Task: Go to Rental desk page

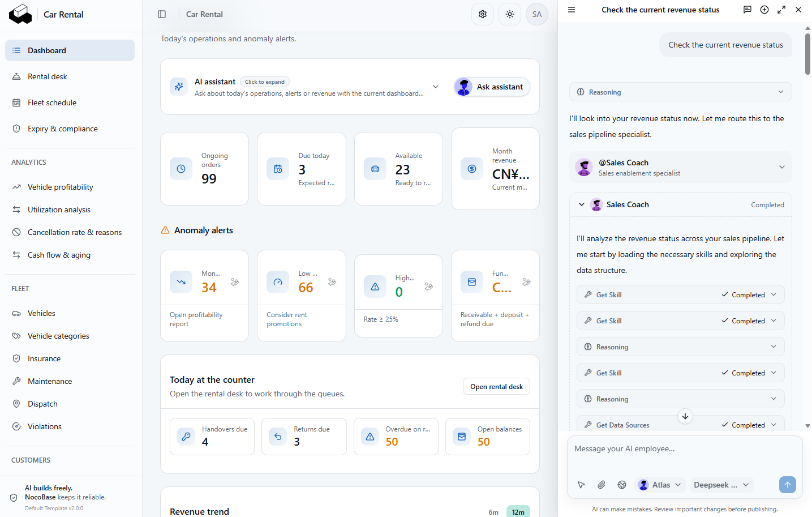Action: point(70,76)
